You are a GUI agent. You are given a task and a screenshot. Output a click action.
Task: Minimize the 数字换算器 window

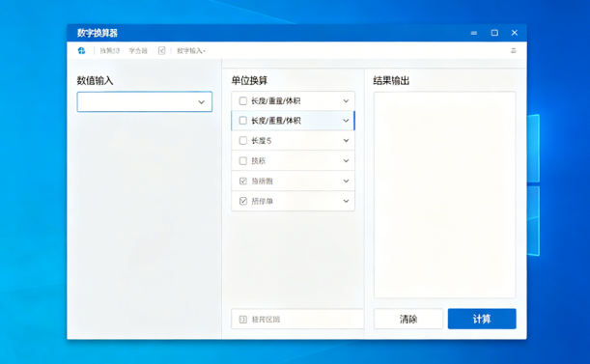tap(474, 33)
